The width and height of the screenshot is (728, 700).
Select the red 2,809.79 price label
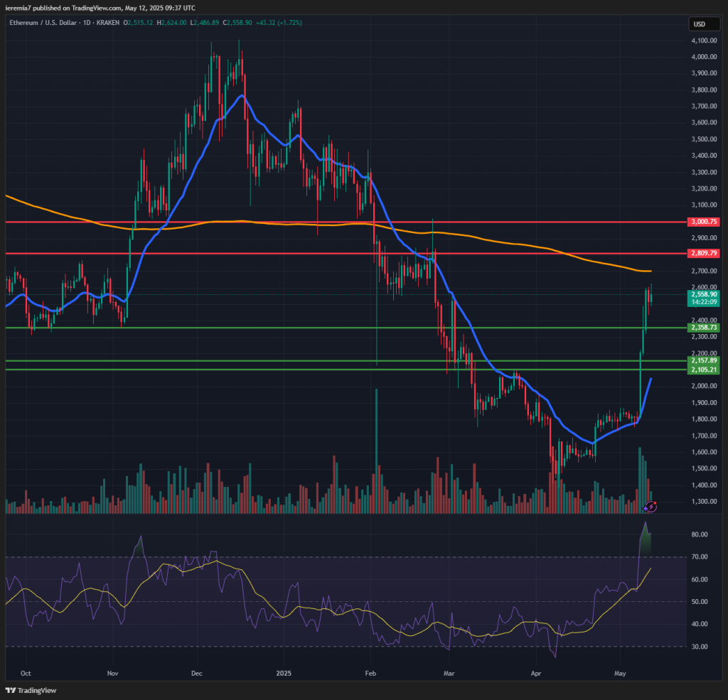pos(704,254)
